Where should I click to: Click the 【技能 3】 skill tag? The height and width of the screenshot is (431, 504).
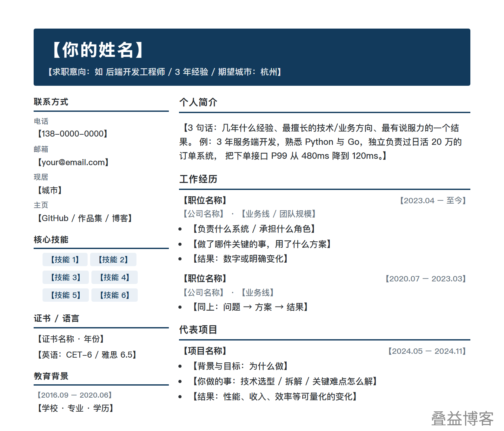pos(66,277)
